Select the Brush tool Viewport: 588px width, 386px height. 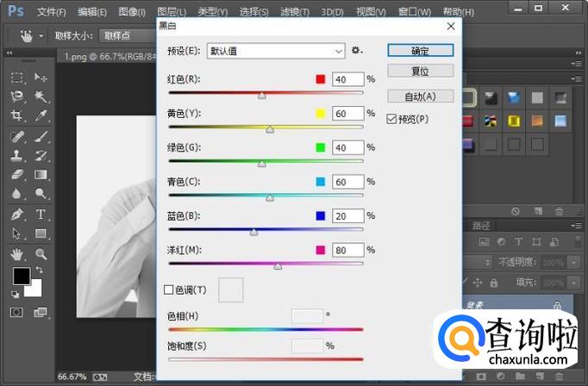[41, 136]
